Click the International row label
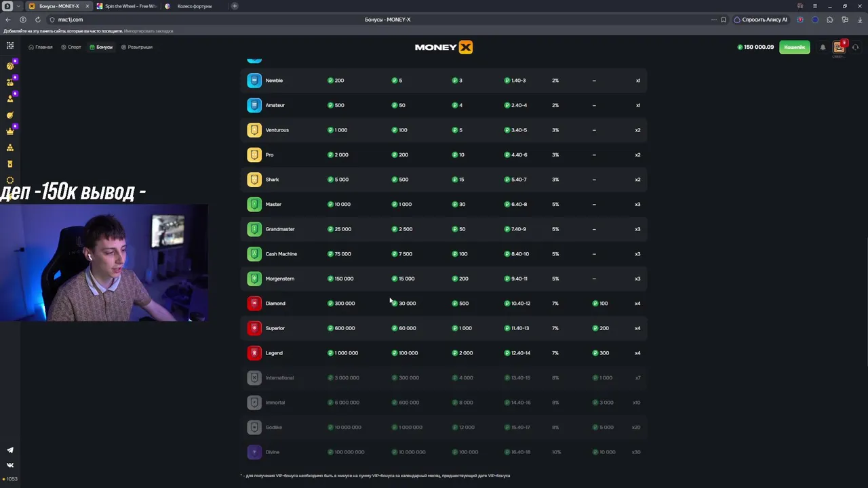 coord(279,378)
